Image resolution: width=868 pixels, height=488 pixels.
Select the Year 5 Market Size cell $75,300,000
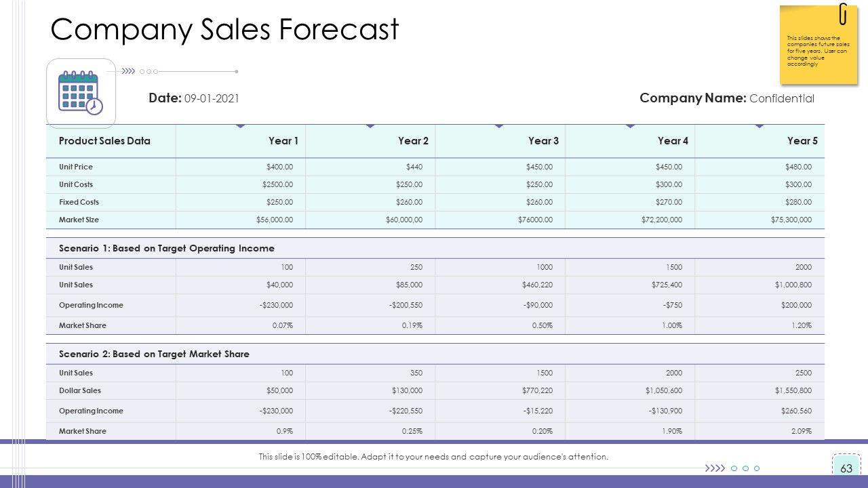(x=791, y=220)
